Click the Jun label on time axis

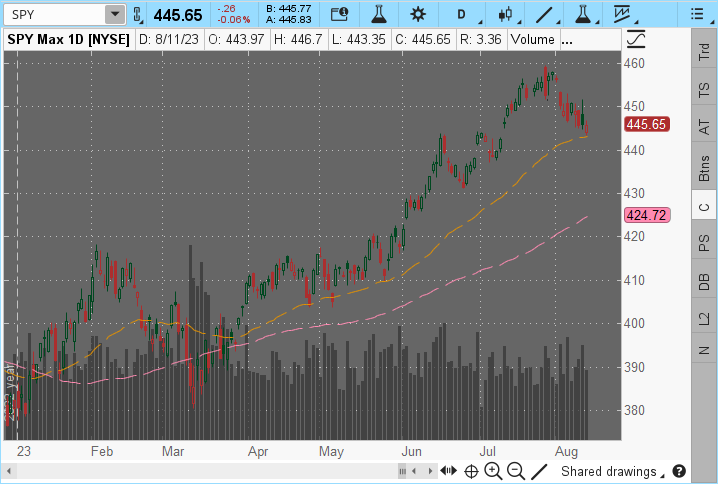click(x=411, y=451)
